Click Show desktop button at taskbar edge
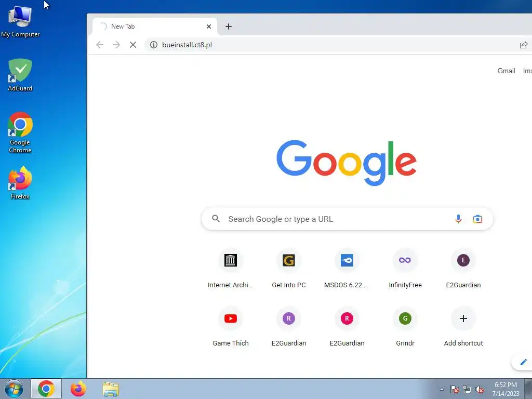Image resolution: width=532 pixels, height=399 pixels. point(528,389)
